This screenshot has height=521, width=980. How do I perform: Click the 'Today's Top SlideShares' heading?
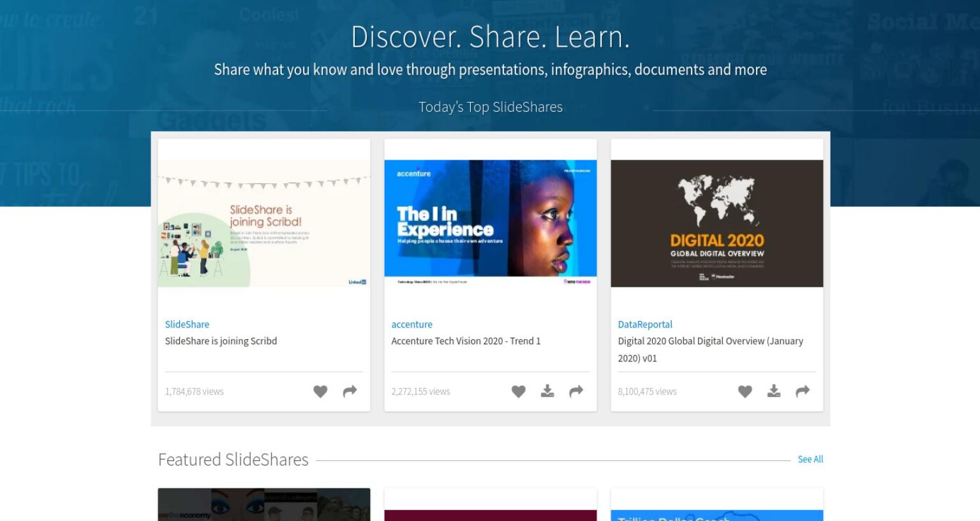491,107
